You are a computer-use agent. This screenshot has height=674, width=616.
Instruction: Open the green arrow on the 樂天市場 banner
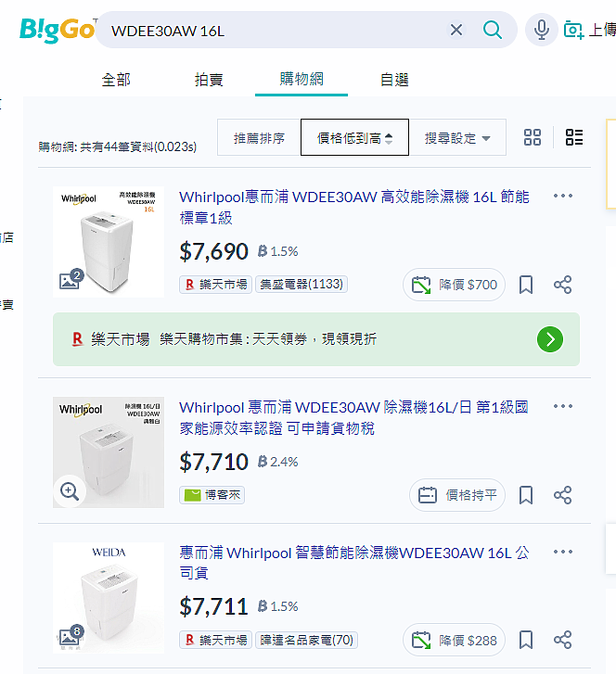coord(550,339)
